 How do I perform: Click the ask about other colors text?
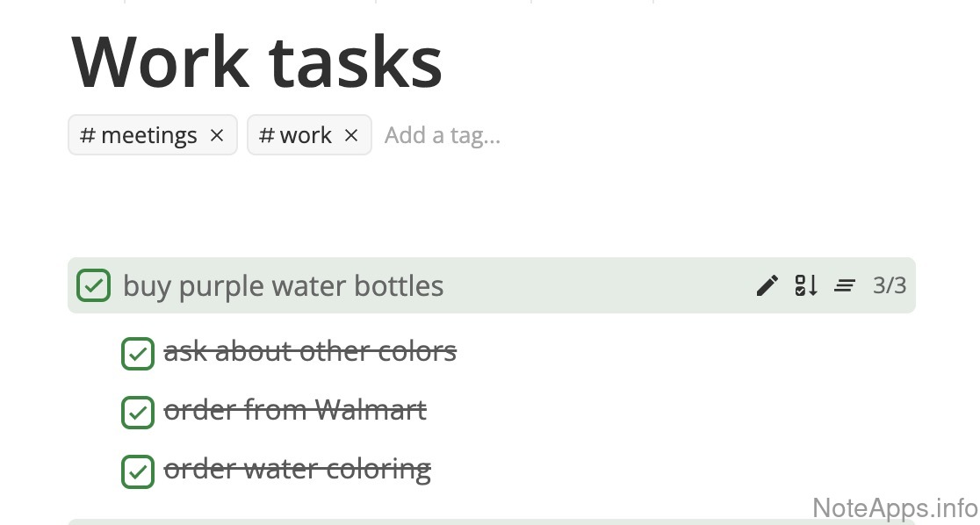[x=310, y=351]
